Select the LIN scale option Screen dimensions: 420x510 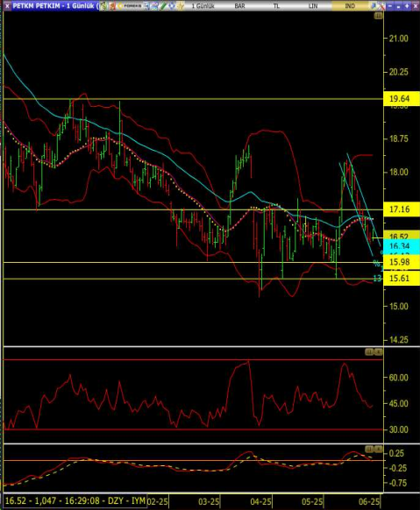pos(313,6)
